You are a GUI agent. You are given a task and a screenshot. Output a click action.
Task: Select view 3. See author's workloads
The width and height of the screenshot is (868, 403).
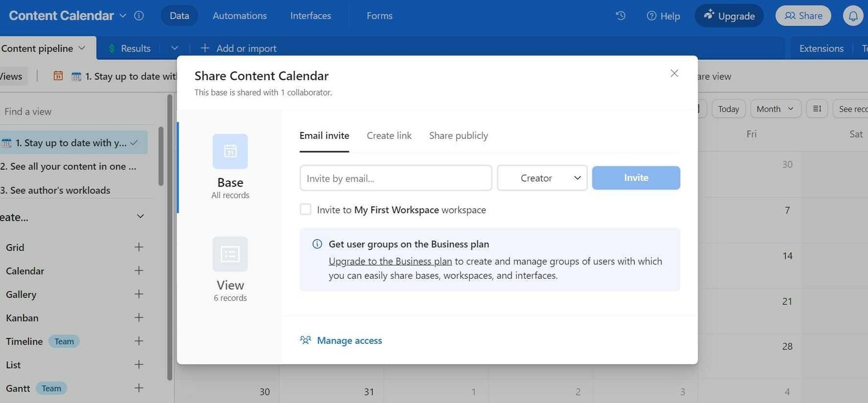click(x=56, y=190)
